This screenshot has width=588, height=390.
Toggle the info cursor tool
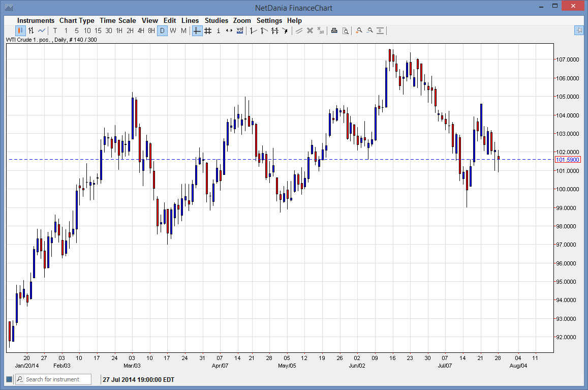click(218, 31)
